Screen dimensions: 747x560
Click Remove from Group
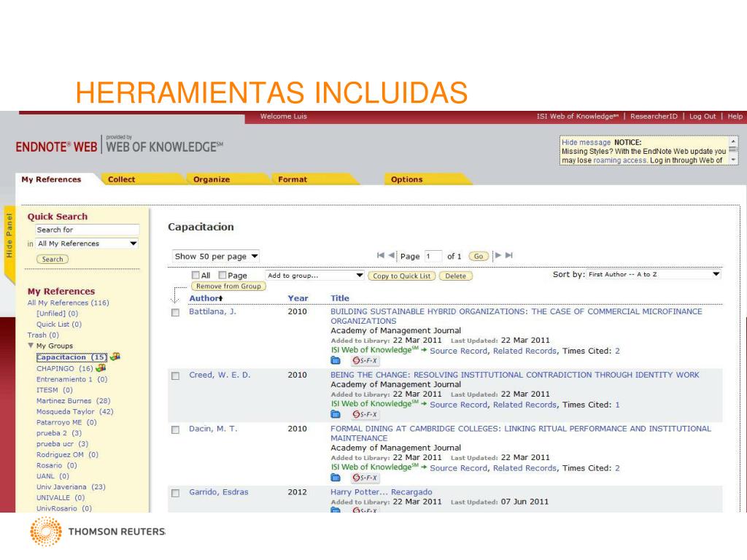point(228,286)
